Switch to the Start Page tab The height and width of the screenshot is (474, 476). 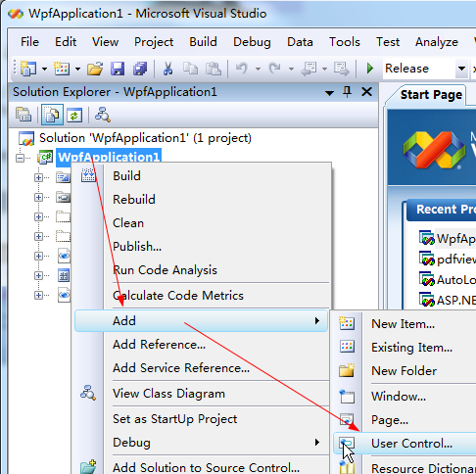(431, 95)
